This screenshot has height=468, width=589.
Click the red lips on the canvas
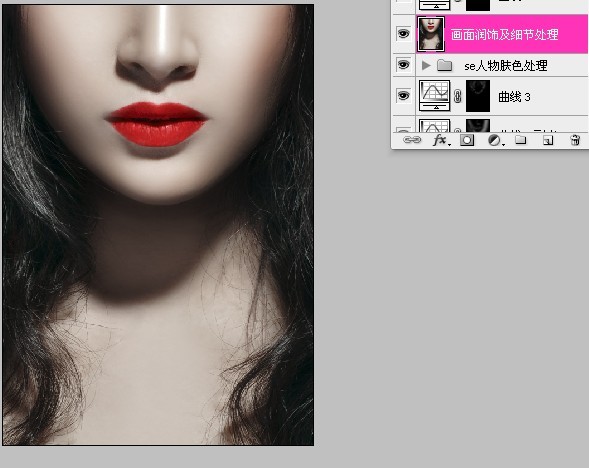tap(156, 124)
